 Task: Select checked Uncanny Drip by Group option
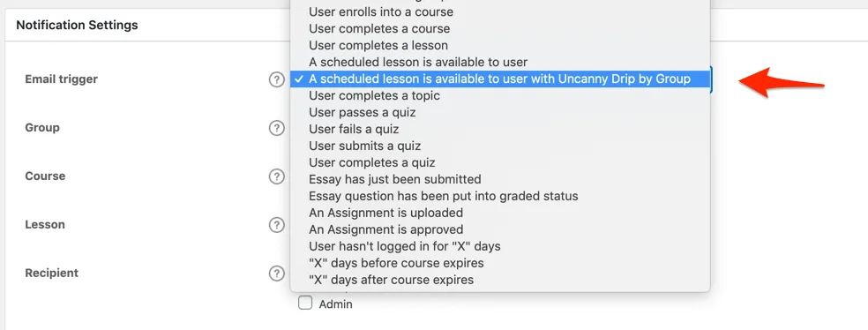coord(500,79)
